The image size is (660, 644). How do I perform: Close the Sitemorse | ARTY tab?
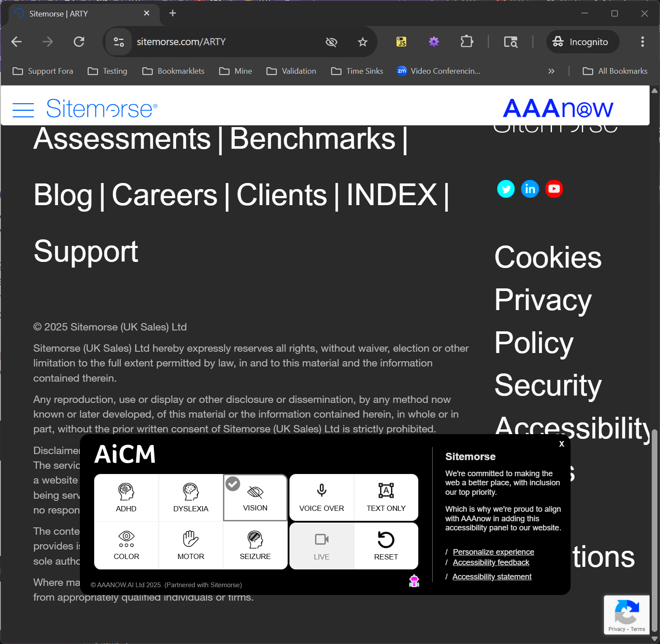pyautogui.click(x=147, y=13)
